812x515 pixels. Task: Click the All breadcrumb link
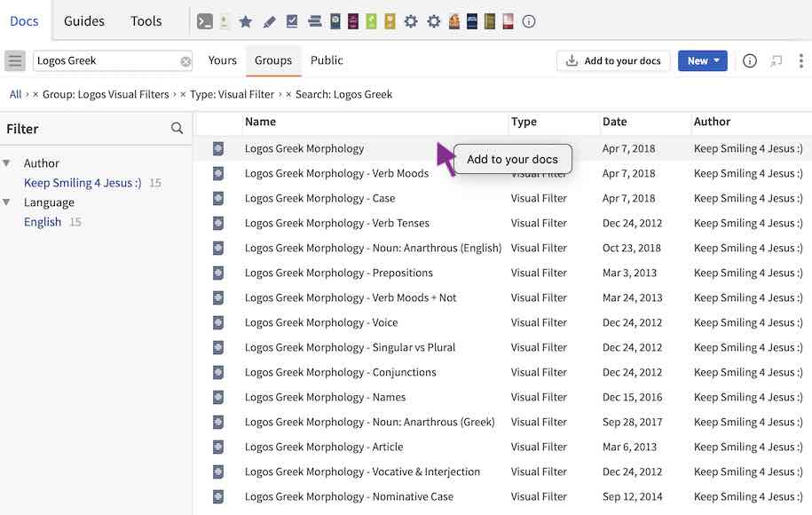pos(16,94)
